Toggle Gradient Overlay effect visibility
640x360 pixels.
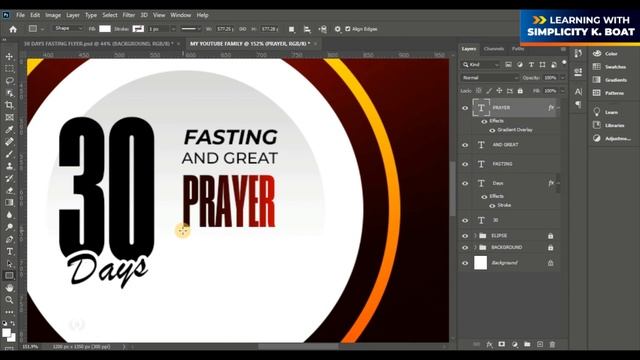492,130
